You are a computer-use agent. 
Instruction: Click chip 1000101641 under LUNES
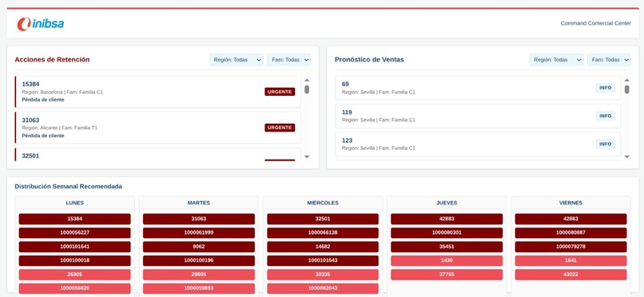pos(75,247)
